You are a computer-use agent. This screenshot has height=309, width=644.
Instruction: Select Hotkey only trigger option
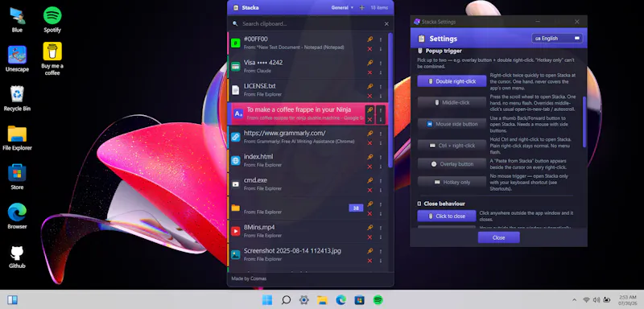pos(452,182)
